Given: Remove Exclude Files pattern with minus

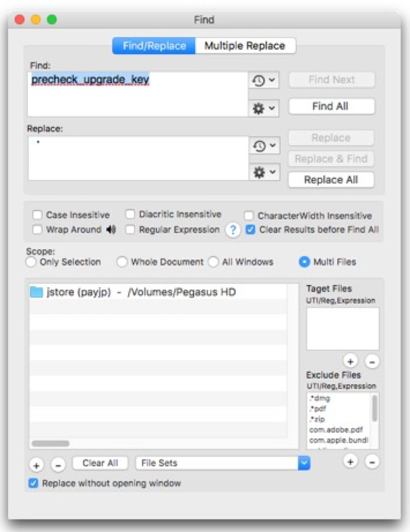Looking at the screenshot, I should pos(372,462).
